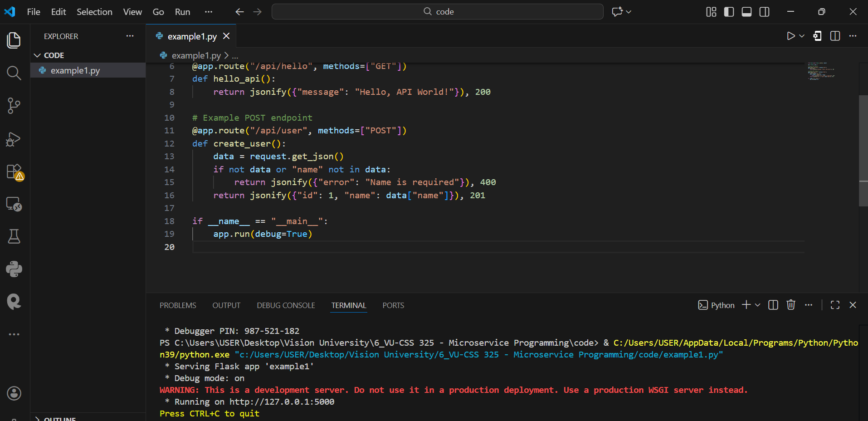Screen dimensions: 868x421
Task: Open the Testing flask icon view
Action: point(14,236)
